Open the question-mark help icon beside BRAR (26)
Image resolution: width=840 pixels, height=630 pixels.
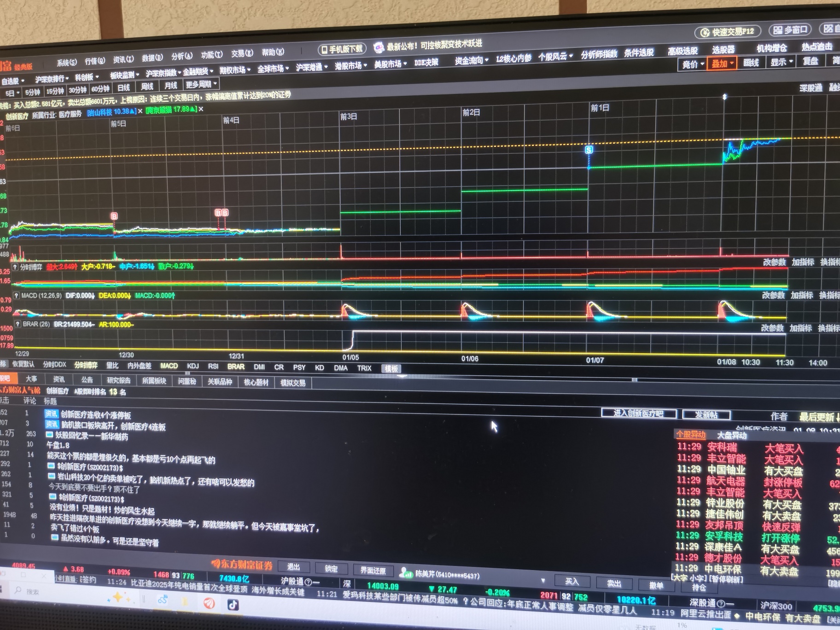17,324
